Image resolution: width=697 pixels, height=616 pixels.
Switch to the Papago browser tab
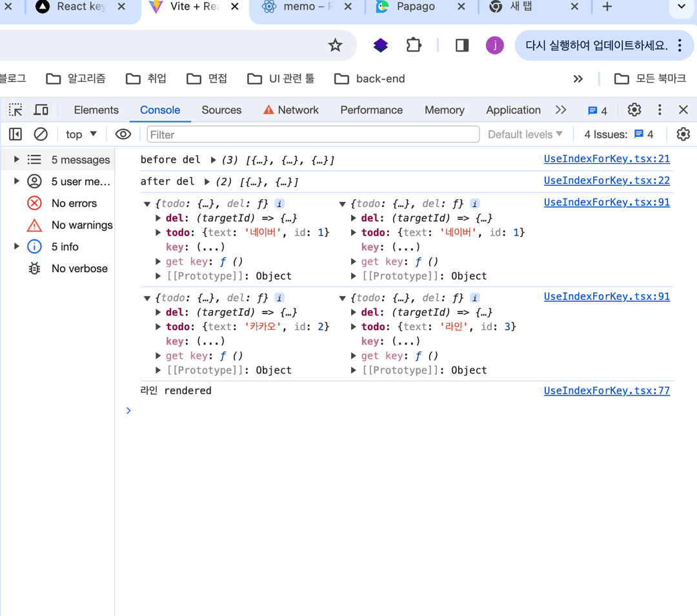click(416, 6)
